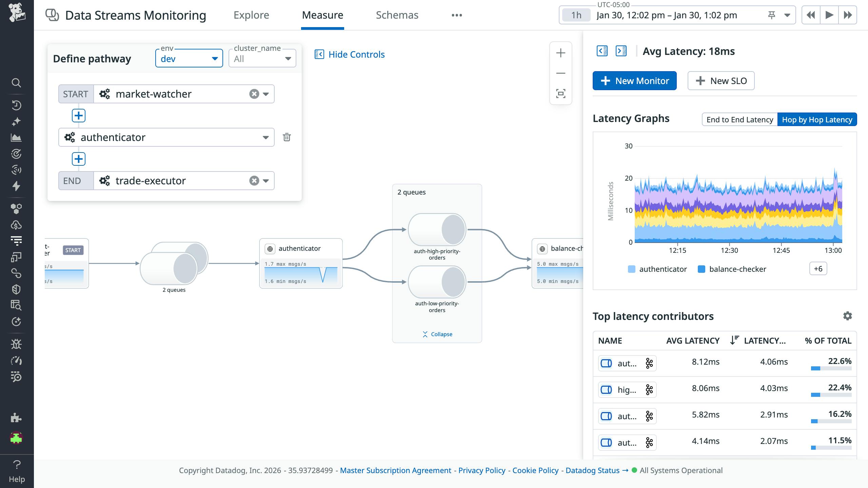Viewport: 868px width, 488px height.
Task: Create a New Monitor
Action: (x=634, y=81)
